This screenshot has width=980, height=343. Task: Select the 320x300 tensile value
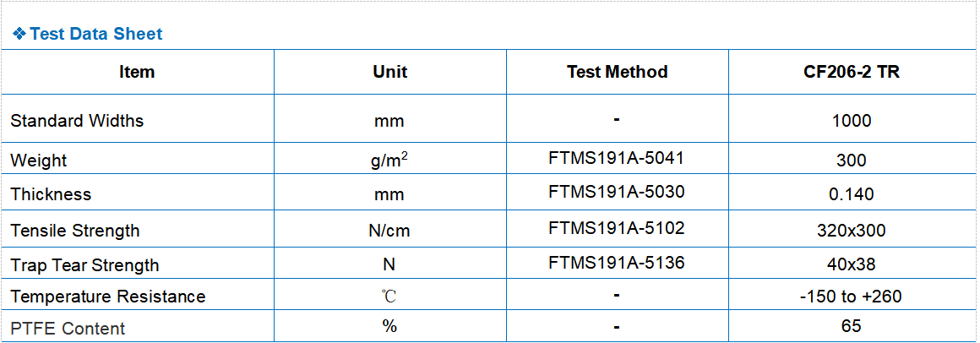point(851,231)
